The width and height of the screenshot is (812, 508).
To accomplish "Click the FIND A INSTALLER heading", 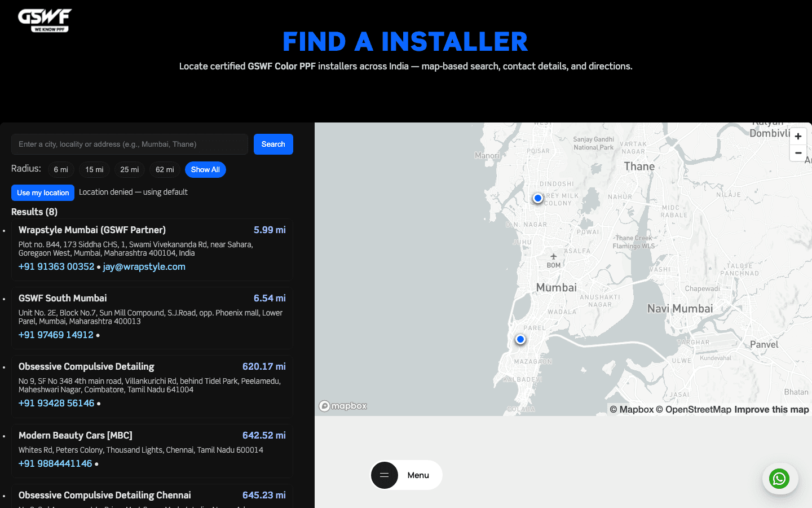I will pyautogui.click(x=405, y=42).
